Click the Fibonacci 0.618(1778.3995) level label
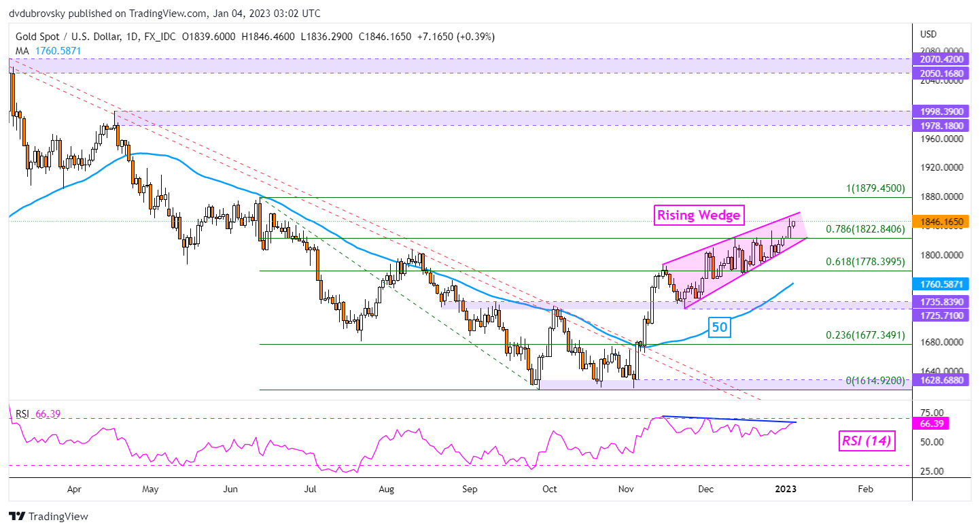 point(864,263)
